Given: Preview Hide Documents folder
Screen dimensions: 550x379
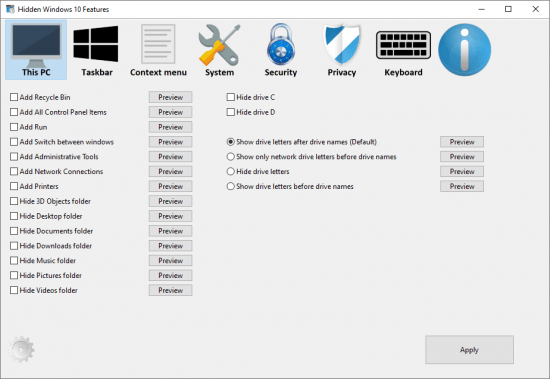Looking at the screenshot, I should point(170,231).
